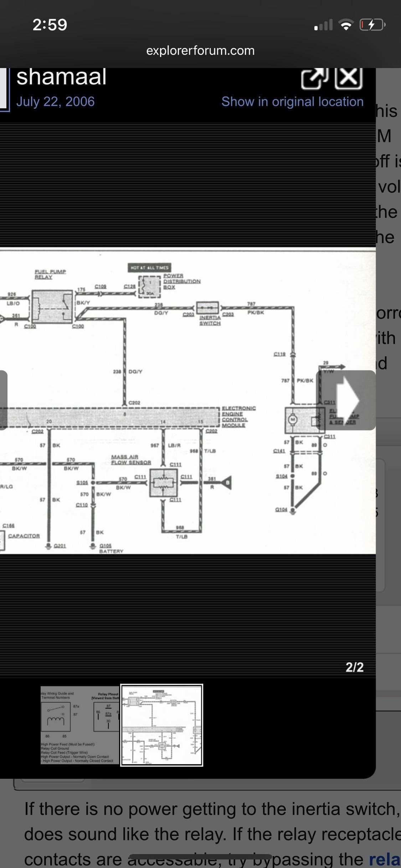Tap the G105 BATTERY ground label

click(111, 548)
